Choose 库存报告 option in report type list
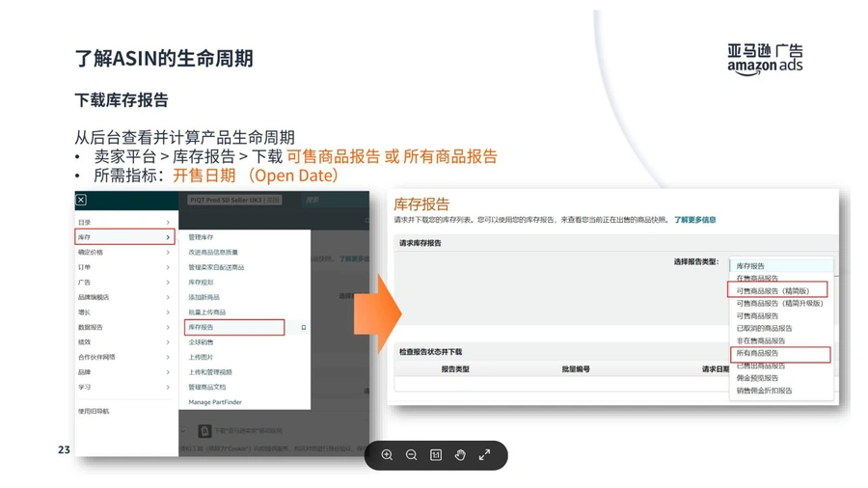Viewport: 868px width, 488px height. (x=781, y=265)
